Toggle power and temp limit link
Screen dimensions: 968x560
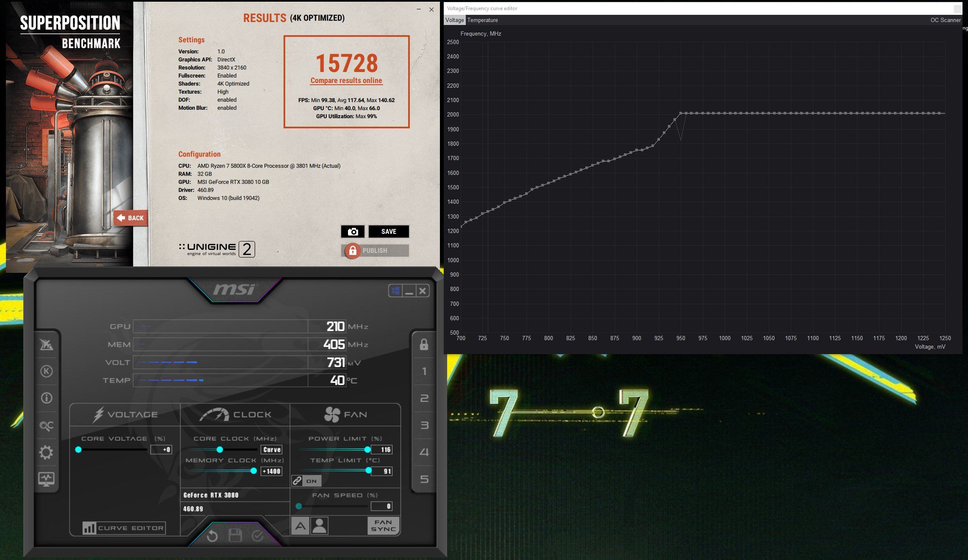click(x=297, y=481)
